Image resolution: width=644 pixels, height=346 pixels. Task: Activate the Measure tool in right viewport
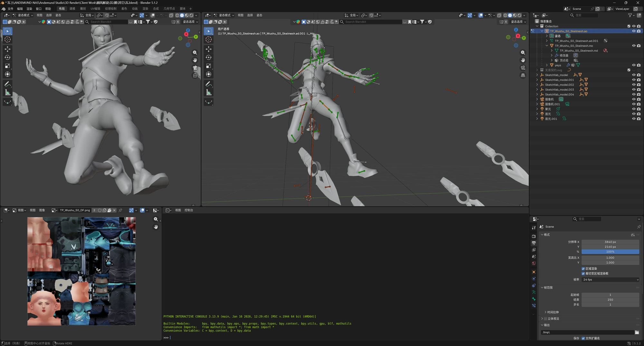(209, 93)
